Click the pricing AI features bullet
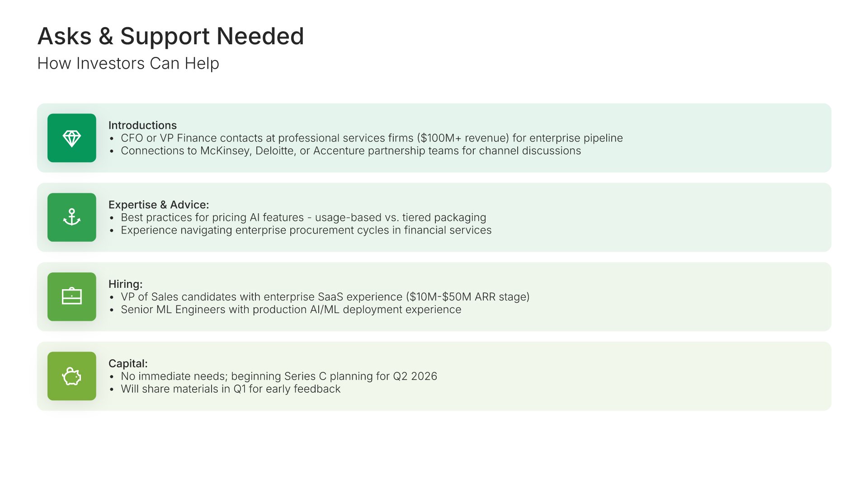Viewport: 868px width, 488px height. [x=303, y=217]
